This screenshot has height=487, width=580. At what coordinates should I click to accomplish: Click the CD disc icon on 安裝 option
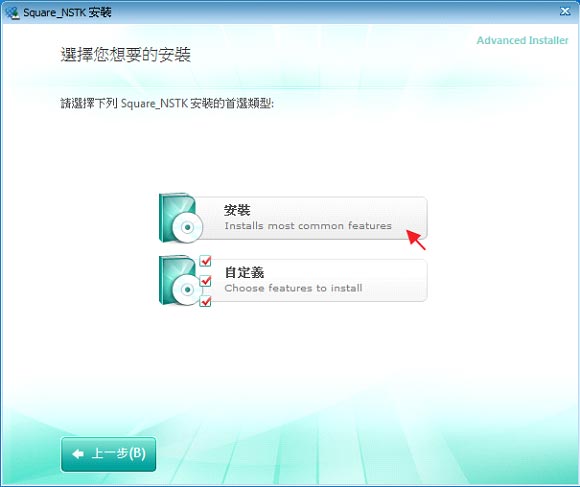[x=188, y=227]
